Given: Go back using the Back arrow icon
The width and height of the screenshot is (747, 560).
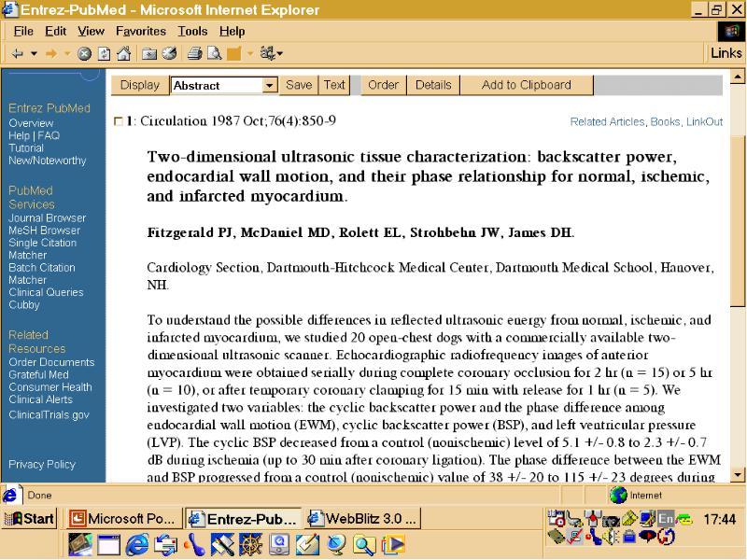Looking at the screenshot, I should [17, 53].
